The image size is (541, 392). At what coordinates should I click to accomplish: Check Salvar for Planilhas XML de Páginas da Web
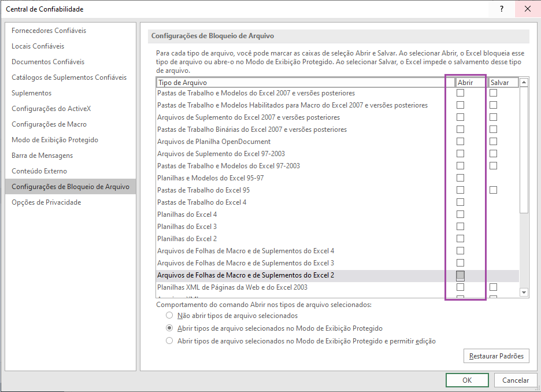pos(494,287)
